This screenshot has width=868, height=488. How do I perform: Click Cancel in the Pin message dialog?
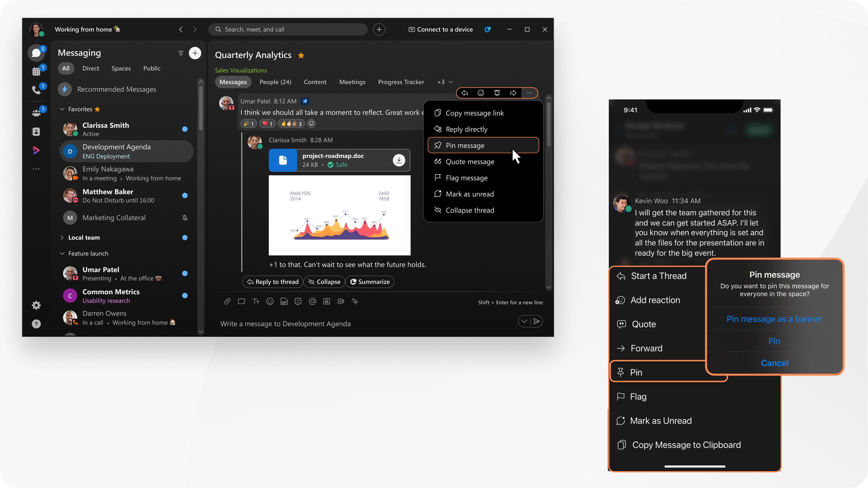(x=774, y=363)
